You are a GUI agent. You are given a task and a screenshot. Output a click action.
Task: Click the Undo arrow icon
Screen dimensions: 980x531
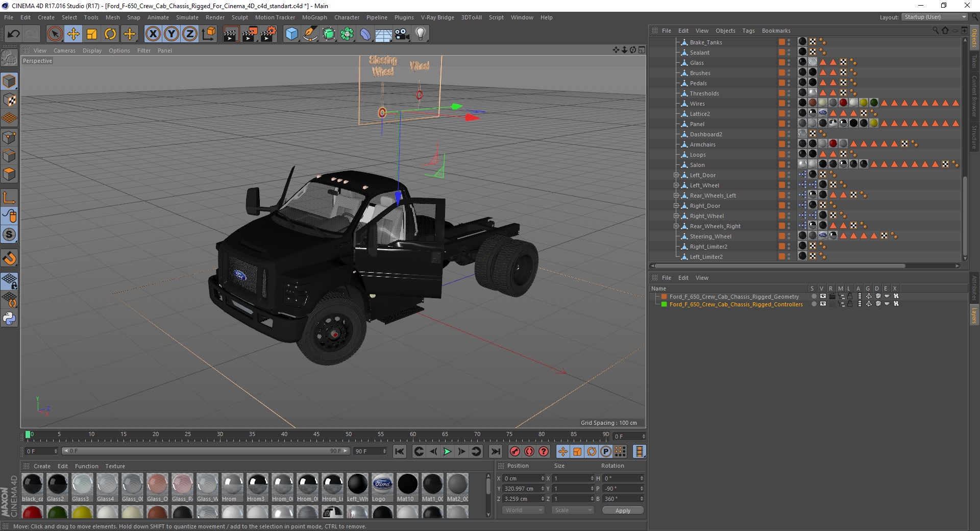(x=14, y=34)
